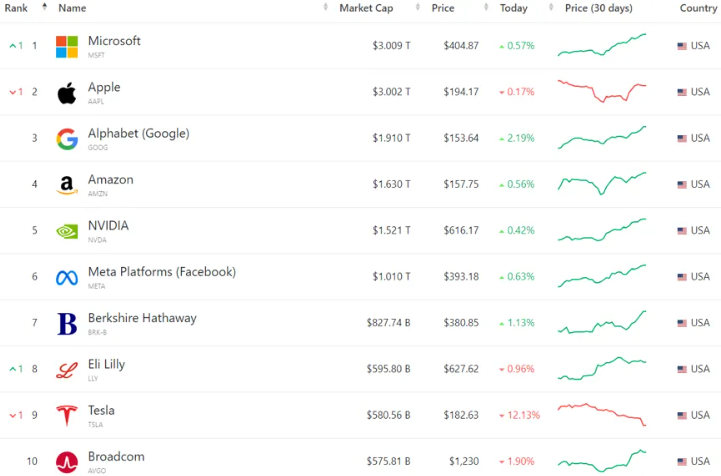721x476 pixels.
Task: Click the USA flag in Apple row
Action: pyautogui.click(x=682, y=92)
